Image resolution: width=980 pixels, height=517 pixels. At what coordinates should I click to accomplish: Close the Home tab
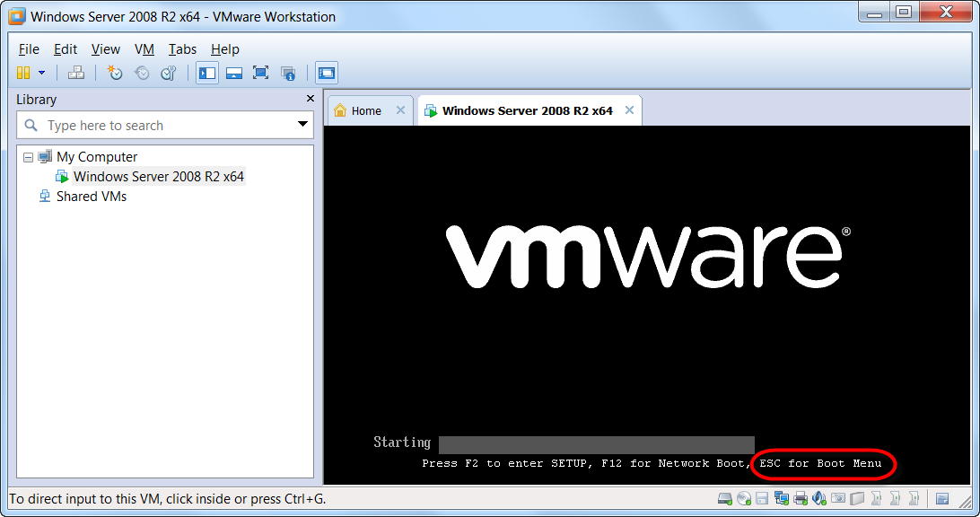click(x=400, y=110)
